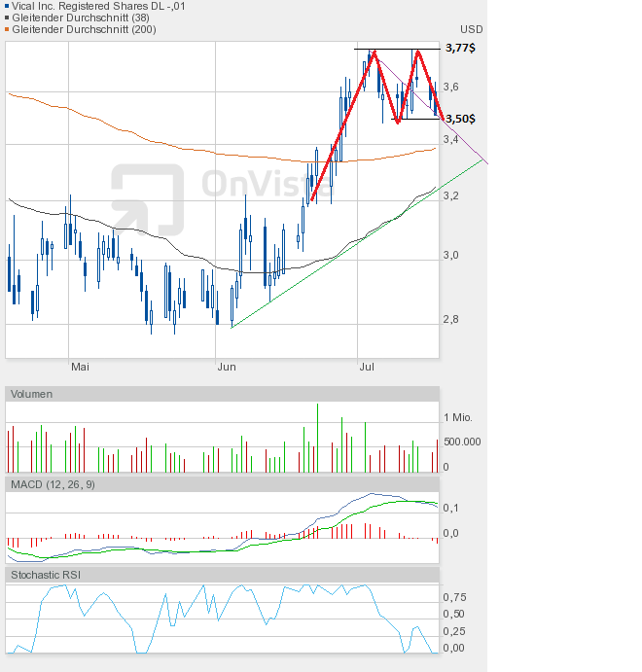642x672 pixels.
Task: Click the 3,0 price axis label
Action: (x=450, y=255)
